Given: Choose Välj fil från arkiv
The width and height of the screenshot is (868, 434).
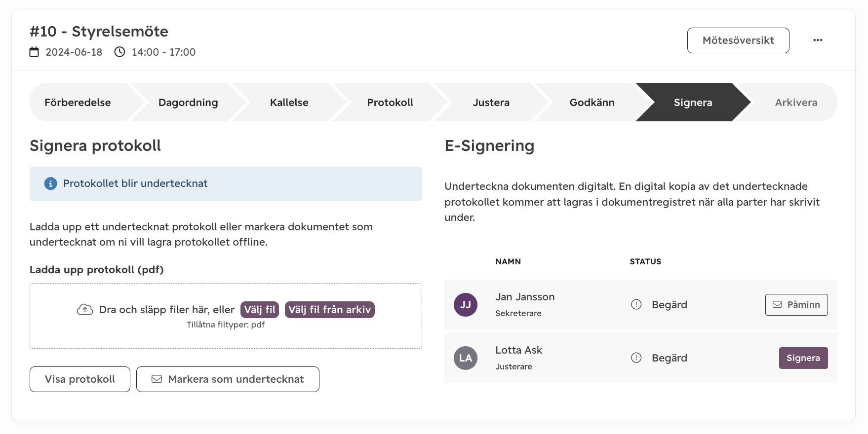Looking at the screenshot, I should click(330, 310).
